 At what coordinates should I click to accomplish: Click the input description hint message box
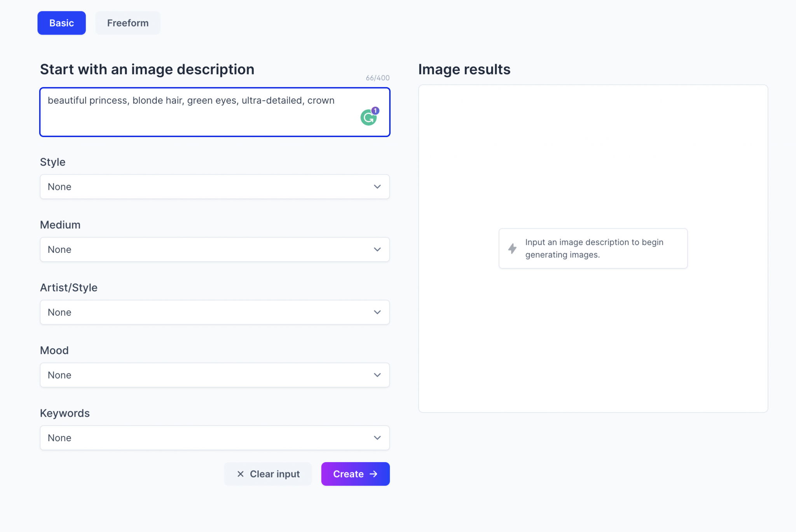point(593,249)
